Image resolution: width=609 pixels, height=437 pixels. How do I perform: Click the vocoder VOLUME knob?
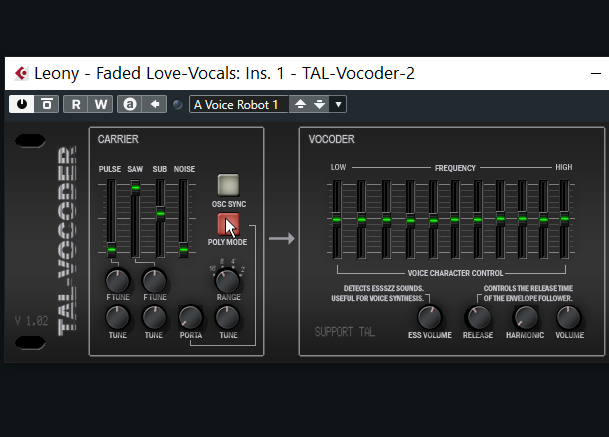click(x=569, y=317)
